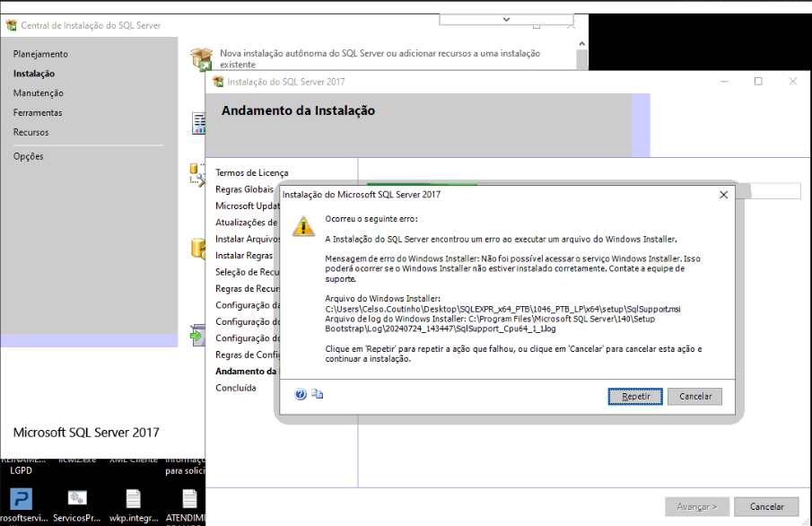812x526 pixels.
Task: Open the dropdown chevron at top of screen
Action: 506,19
